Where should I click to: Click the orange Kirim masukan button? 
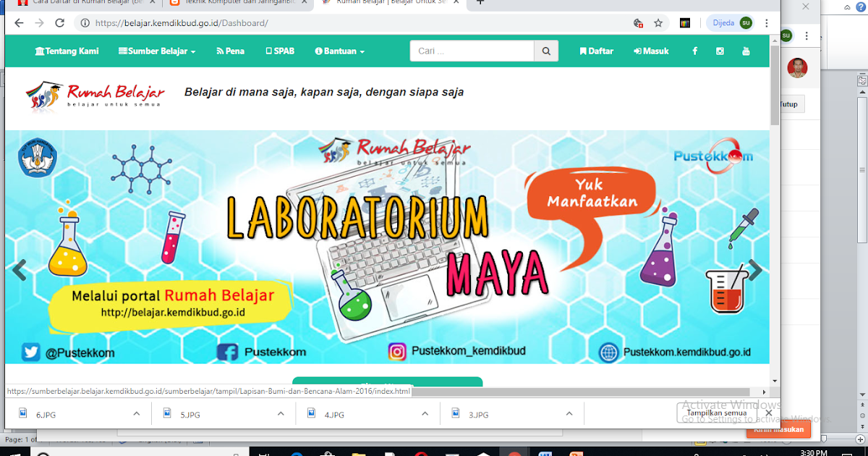click(778, 430)
